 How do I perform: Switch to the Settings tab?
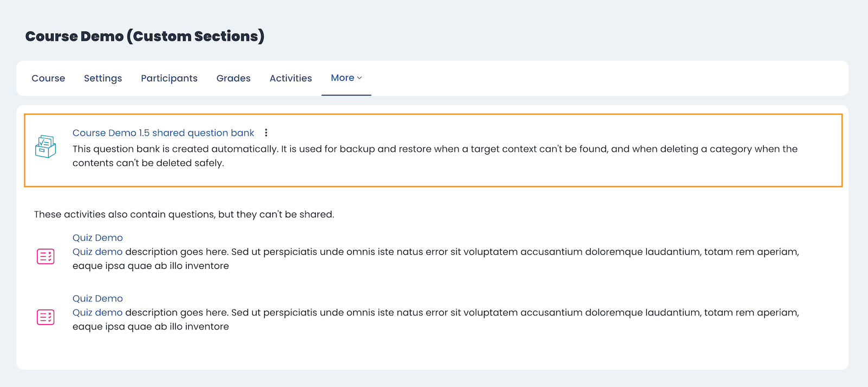click(x=103, y=78)
